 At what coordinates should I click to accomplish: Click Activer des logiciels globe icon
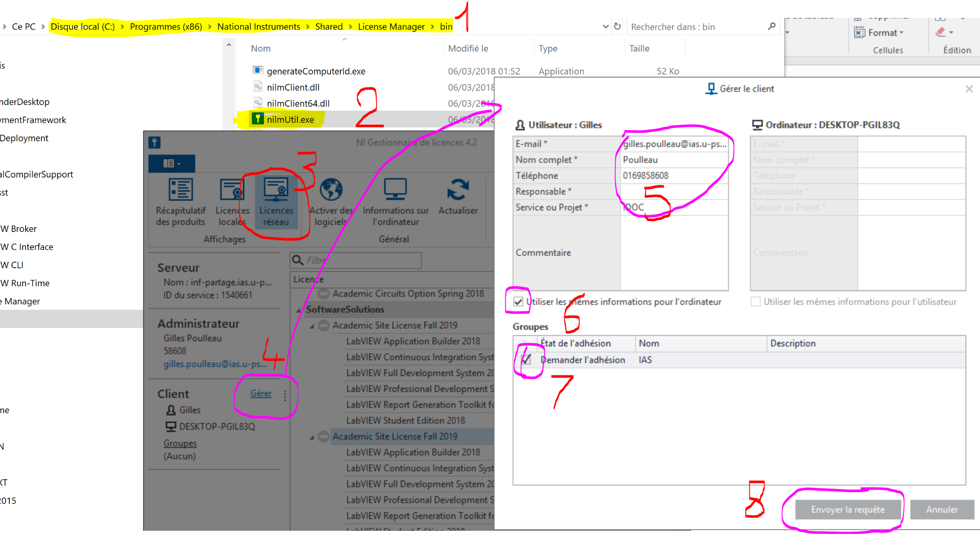331,190
